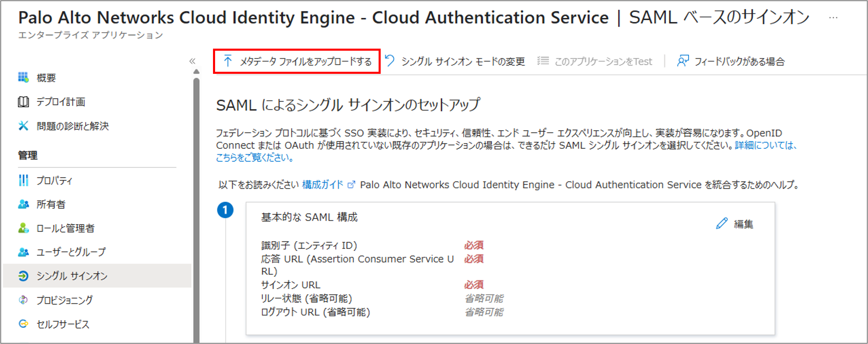Click the checklist icon for Test application
This screenshot has width=868, height=344.
click(543, 61)
